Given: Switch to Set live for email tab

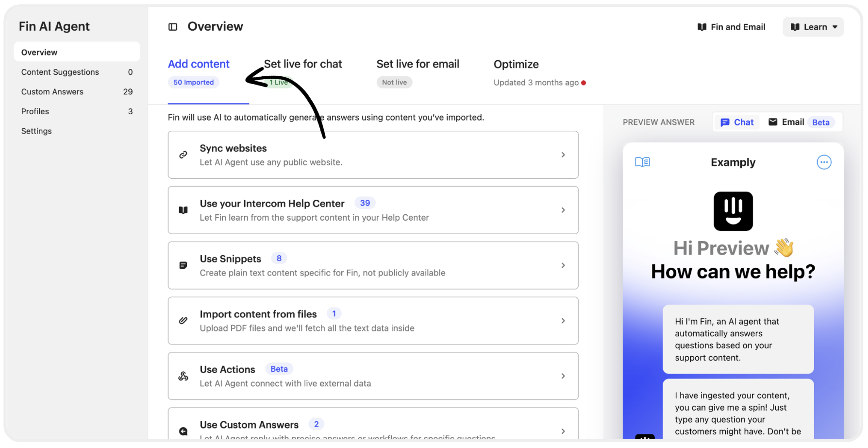Looking at the screenshot, I should (x=417, y=64).
